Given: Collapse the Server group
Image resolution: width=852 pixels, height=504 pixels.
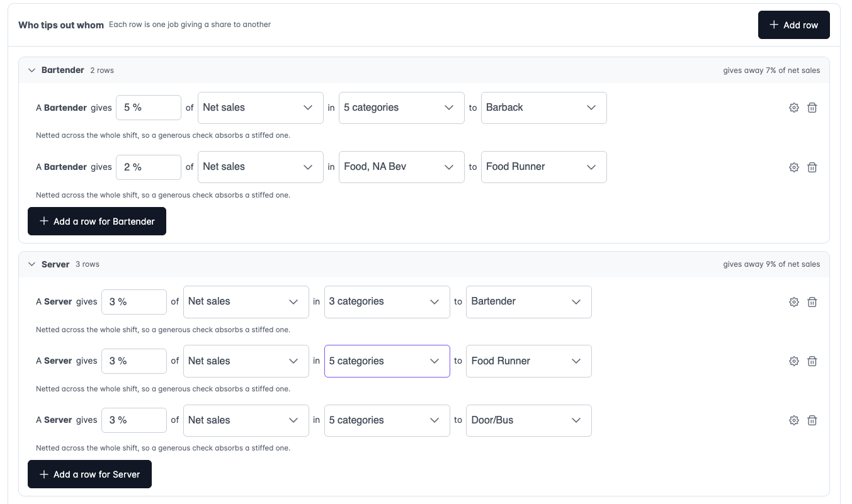Looking at the screenshot, I should [x=31, y=264].
